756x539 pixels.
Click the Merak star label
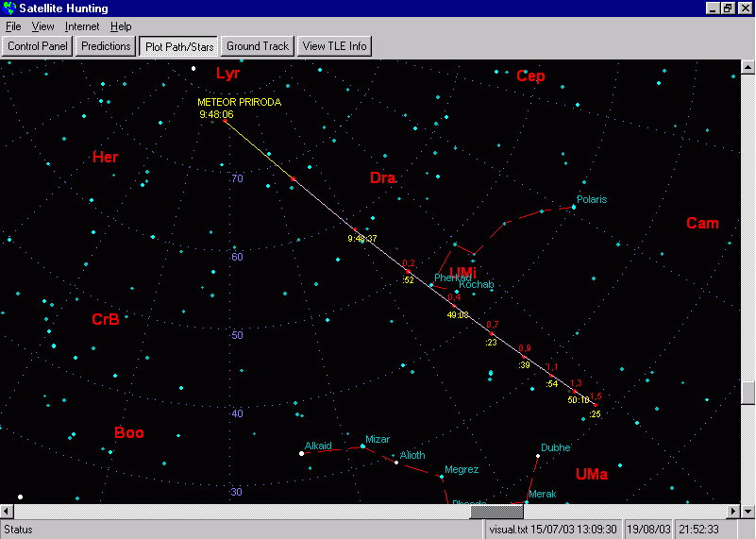(x=543, y=494)
